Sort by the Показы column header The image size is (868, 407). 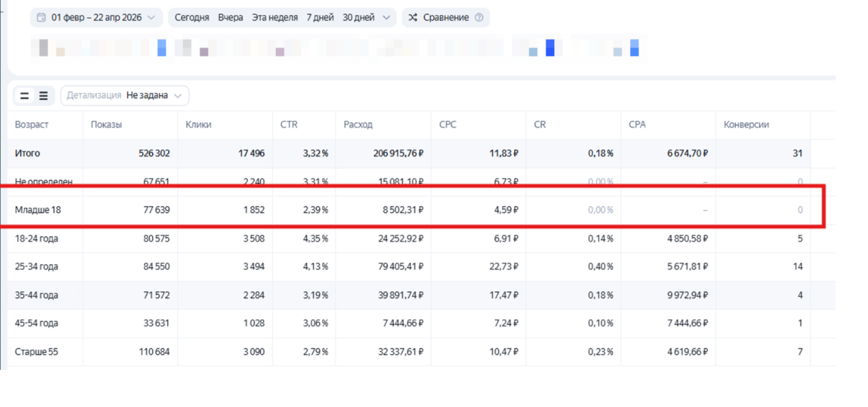click(106, 125)
